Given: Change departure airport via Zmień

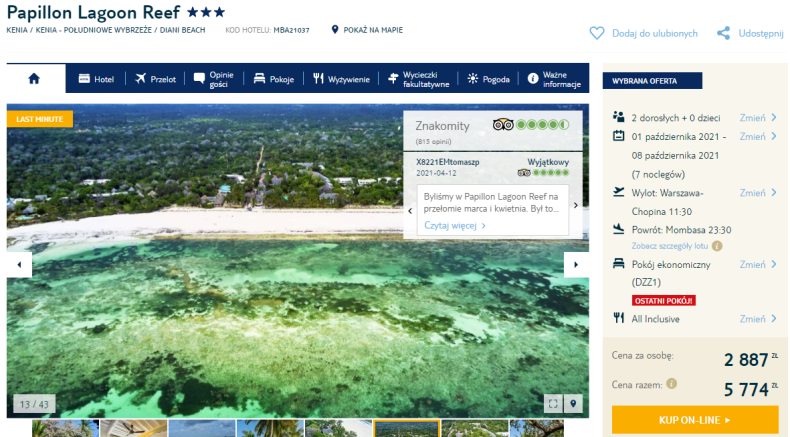Looking at the screenshot, I should [x=758, y=193].
